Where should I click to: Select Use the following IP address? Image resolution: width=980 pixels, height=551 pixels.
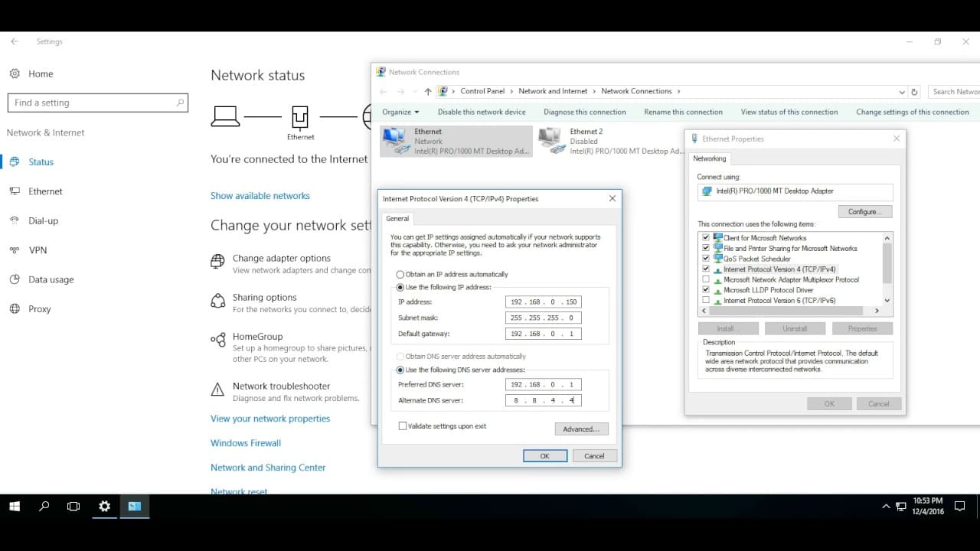tap(400, 288)
